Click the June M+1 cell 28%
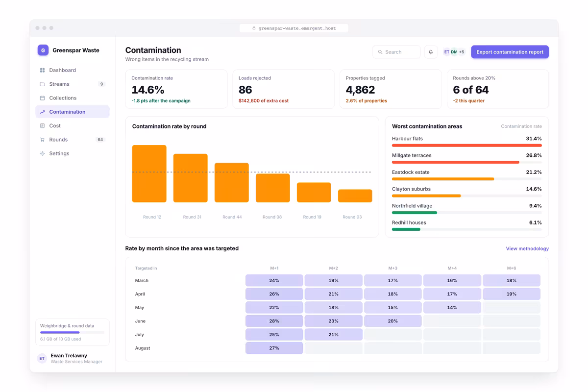588x392 pixels. (274, 321)
